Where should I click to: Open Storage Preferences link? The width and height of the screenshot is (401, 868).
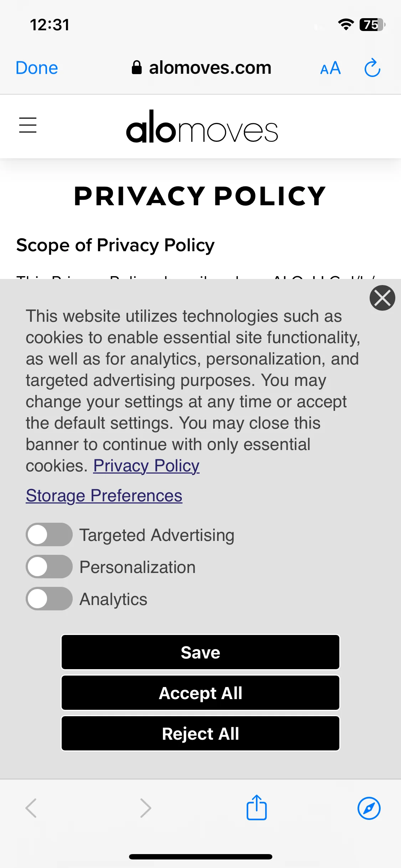coord(104,496)
